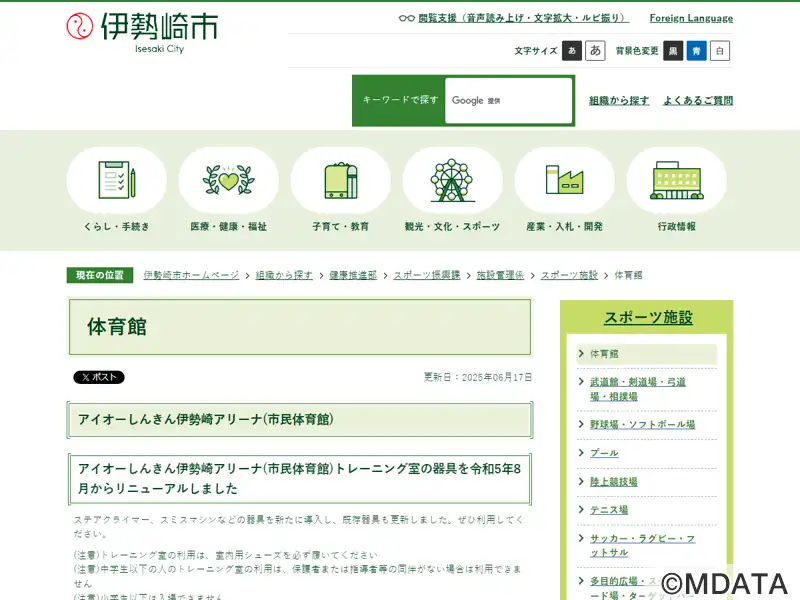This screenshot has width=800, height=600.
Task: Click the 更新日：2025年06月17日 text
Action: click(x=478, y=377)
